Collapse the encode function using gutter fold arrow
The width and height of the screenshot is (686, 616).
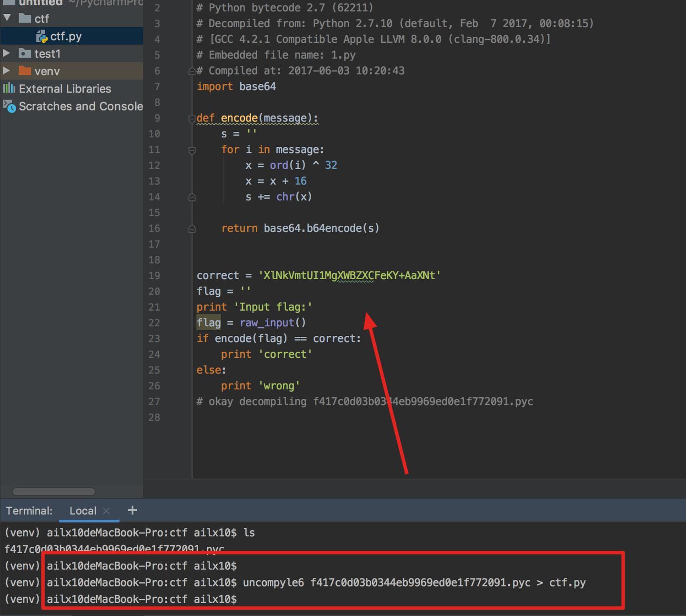(192, 118)
